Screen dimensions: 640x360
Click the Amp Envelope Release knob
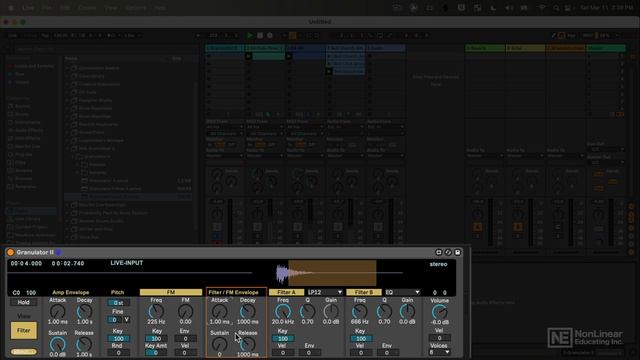click(x=84, y=344)
